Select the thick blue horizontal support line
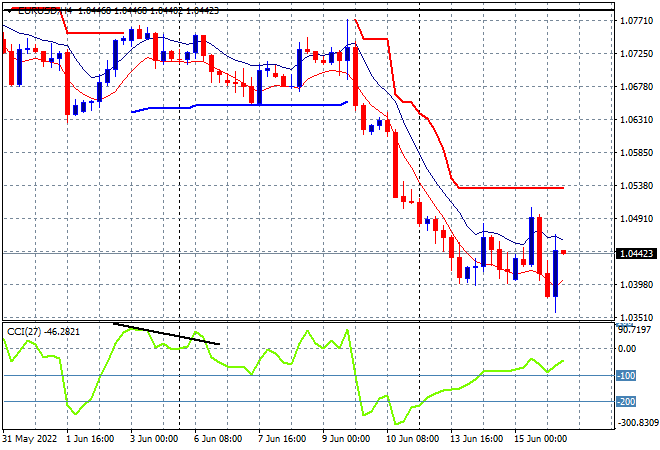The width and height of the screenshot is (660, 450). coord(240,106)
